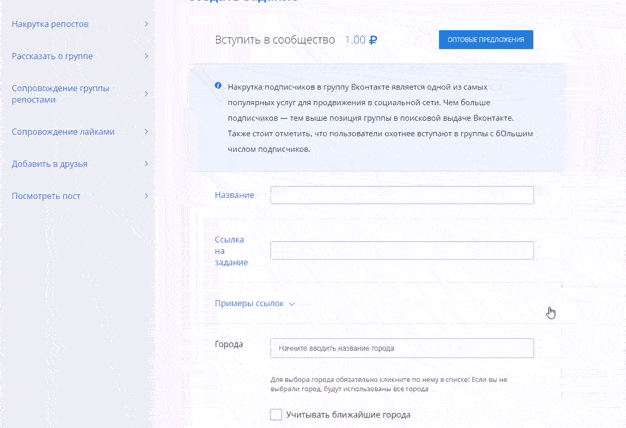626x428 pixels.
Task: Click arrow icon beside Сопровождение лайками
Action: [146, 131]
